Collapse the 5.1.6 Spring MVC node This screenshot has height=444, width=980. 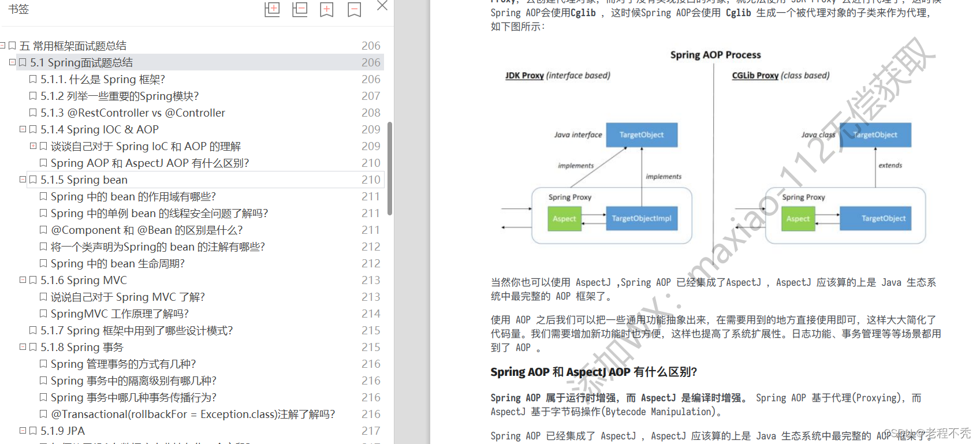point(23,279)
